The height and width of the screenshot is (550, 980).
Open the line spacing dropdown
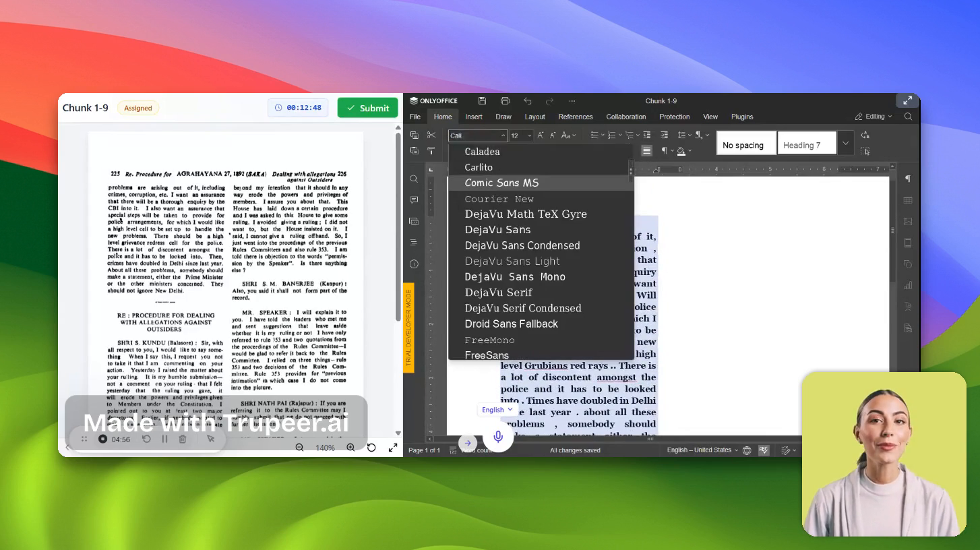coord(683,135)
